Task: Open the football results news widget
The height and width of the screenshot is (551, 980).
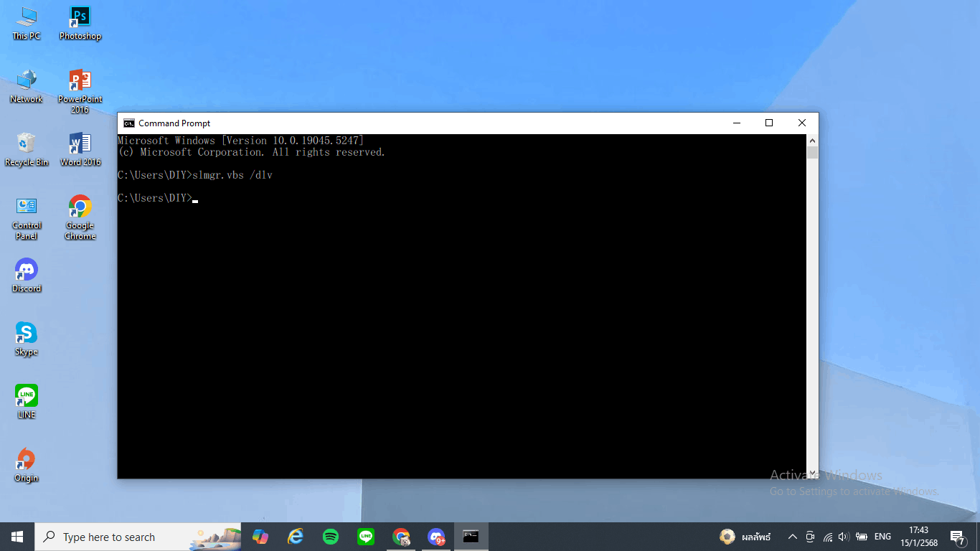Action: pyautogui.click(x=745, y=537)
